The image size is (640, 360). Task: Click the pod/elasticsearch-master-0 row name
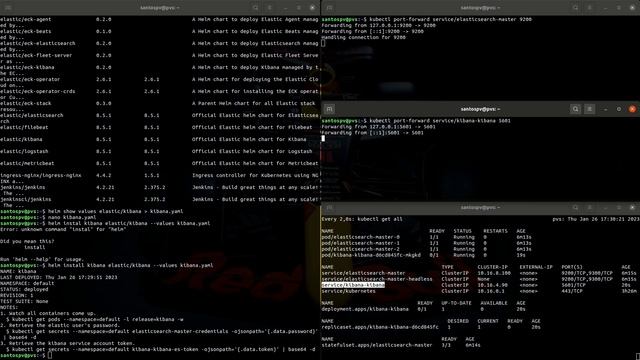point(361,237)
